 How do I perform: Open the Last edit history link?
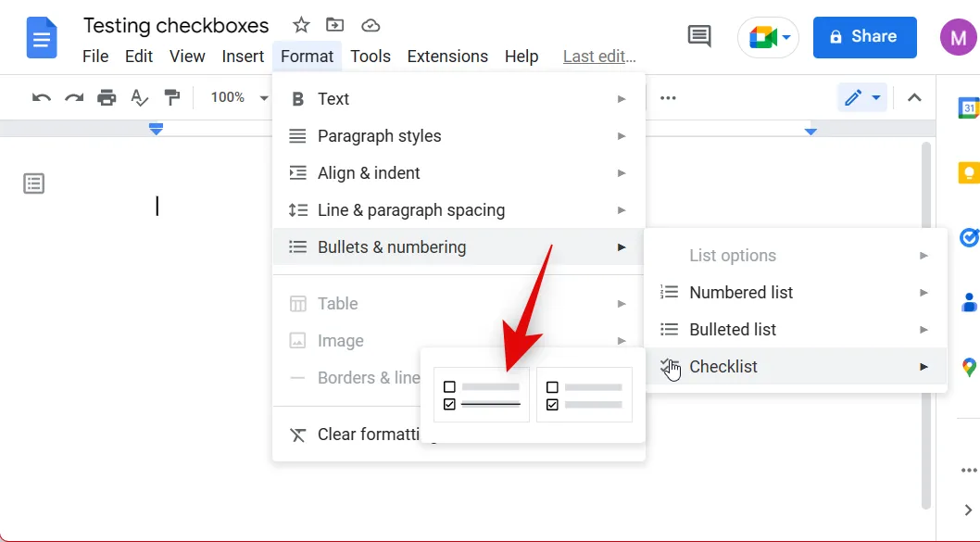(x=599, y=57)
